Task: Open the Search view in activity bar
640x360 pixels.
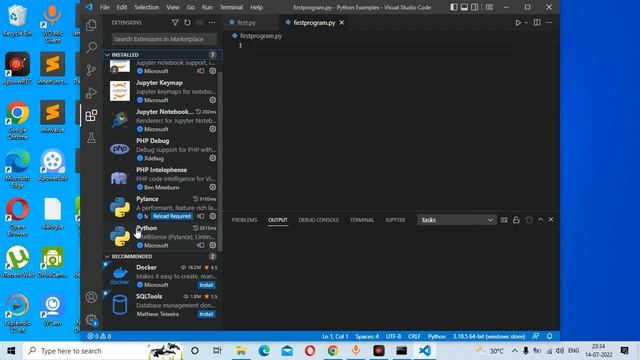Action: pyautogui.click(x=91, y=47)
